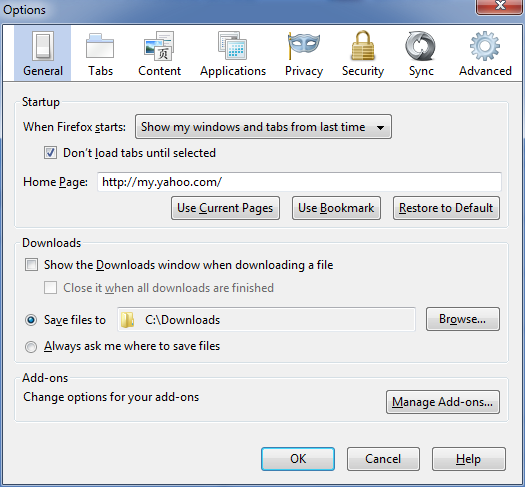Select the Advanced gear icon
Viewport: 525px width, 487px height.
point(484,46)
